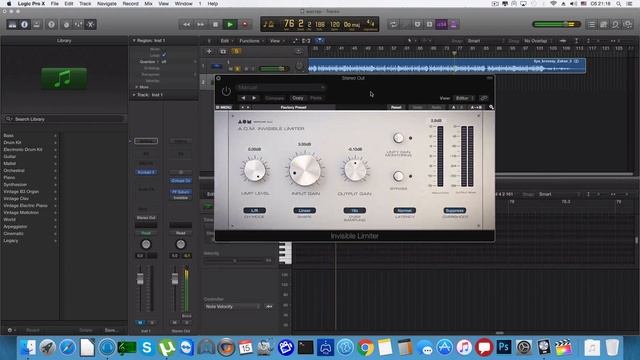
Task: Toggle the Loop checkbox in Region inspector
Action: tap(164, 55)
